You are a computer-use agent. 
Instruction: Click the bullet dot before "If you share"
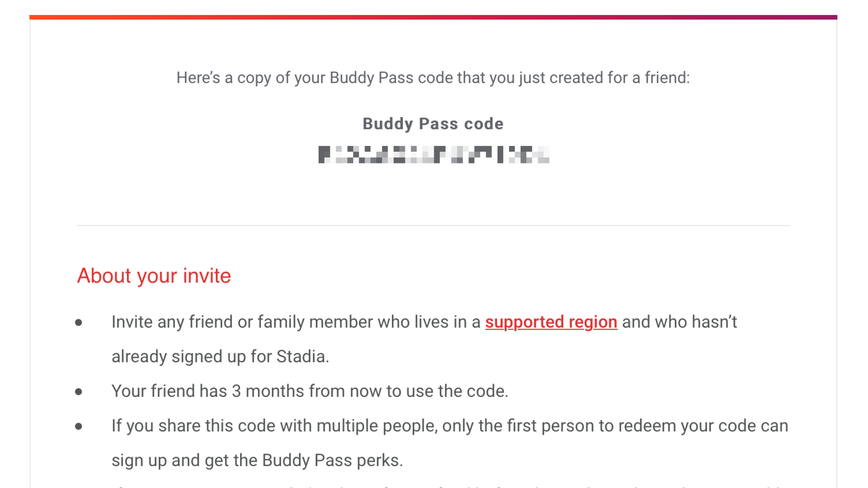[79, 426]
